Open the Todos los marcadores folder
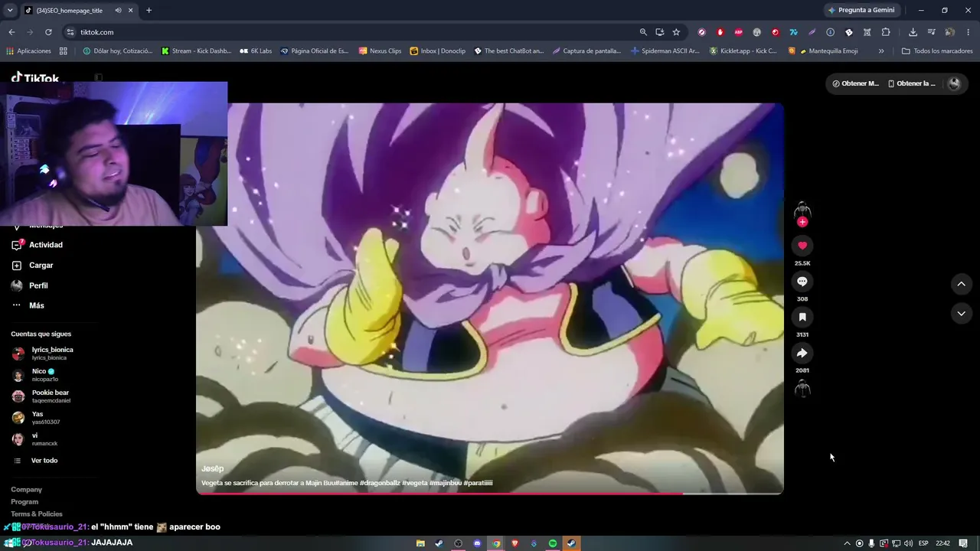The image size is (980, 551). [x=937, y=51]
